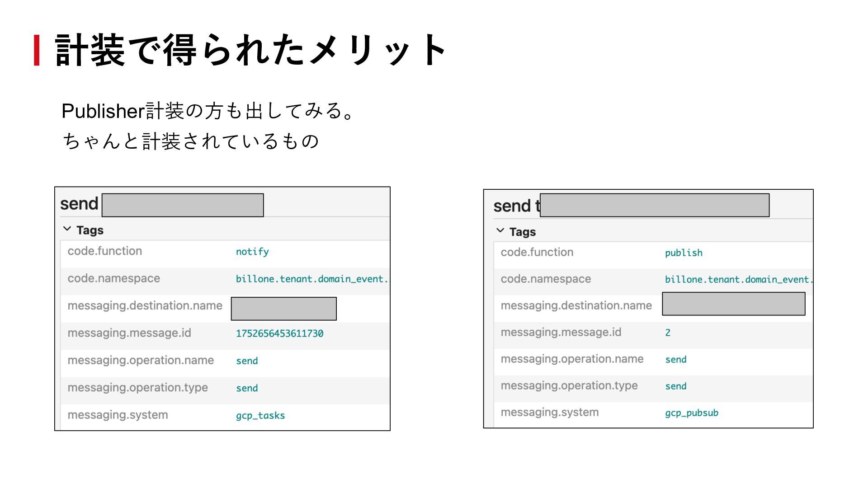Click the 'publish' code.function value

coord(684,253)
